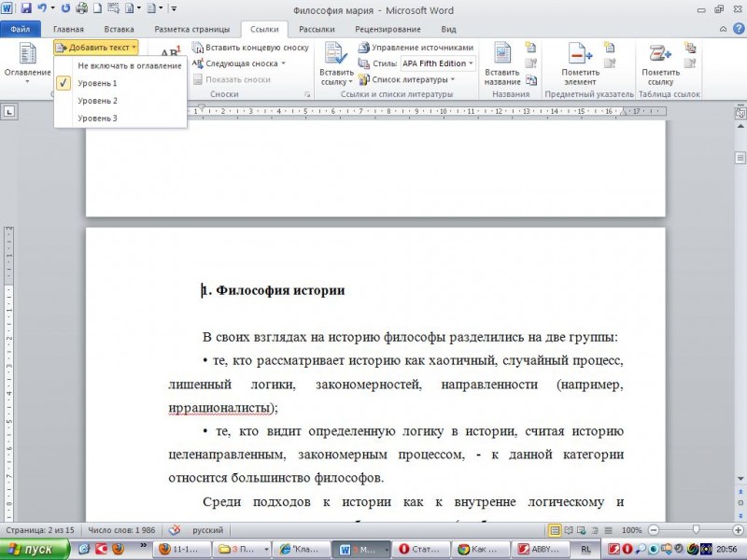Switch to Web Layout view

[582, 530]
